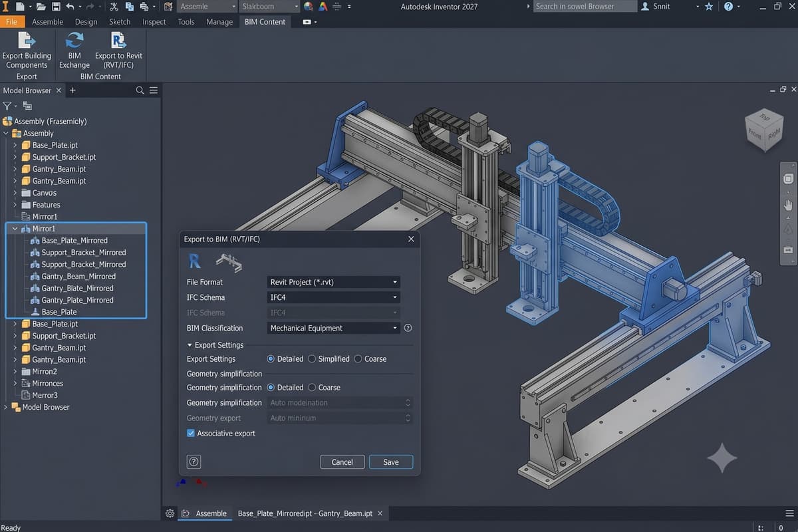The image size is (798, 532).
Task: Open the Slakboom dropdown in title bar
Action: click(x=269, y=7)
